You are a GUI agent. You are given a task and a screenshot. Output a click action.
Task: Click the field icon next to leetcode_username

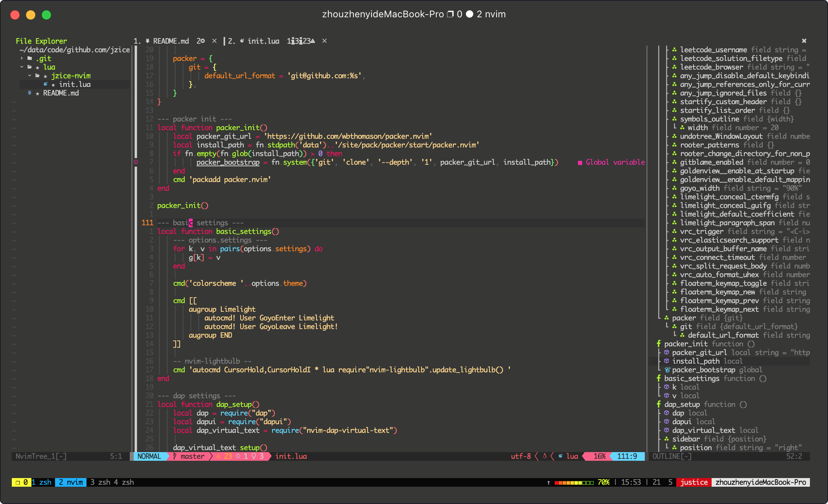coord(674,50)
